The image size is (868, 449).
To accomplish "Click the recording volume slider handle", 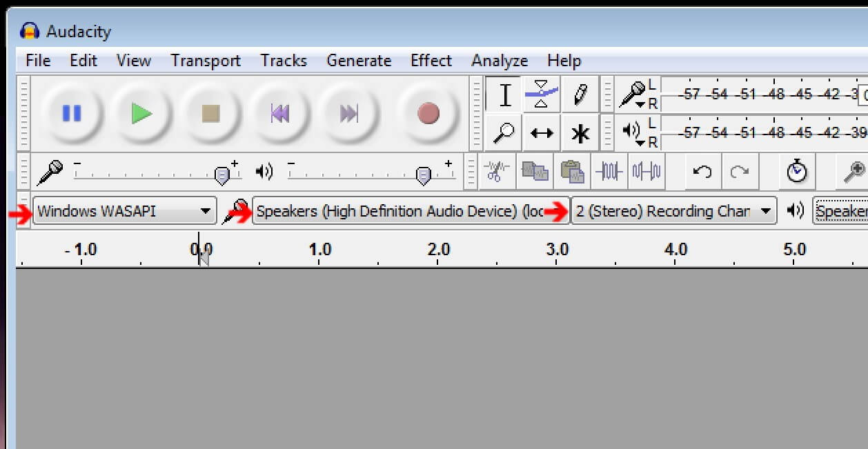I will pyautogui.click(x=222, y=176).
